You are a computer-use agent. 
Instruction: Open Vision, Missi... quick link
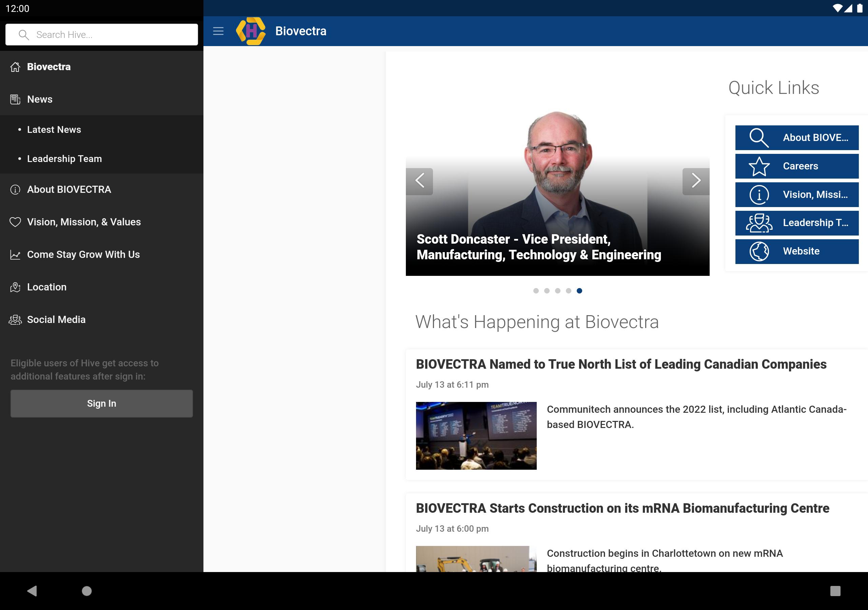(797, 195)
